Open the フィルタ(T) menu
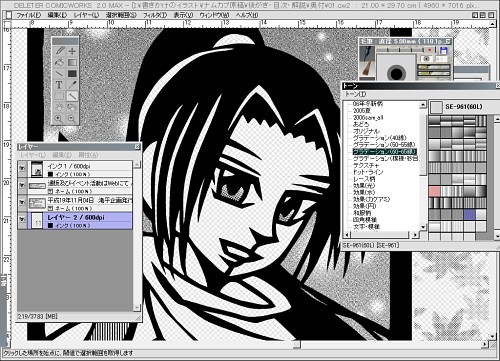500x361 pixels. coord(155,15)
